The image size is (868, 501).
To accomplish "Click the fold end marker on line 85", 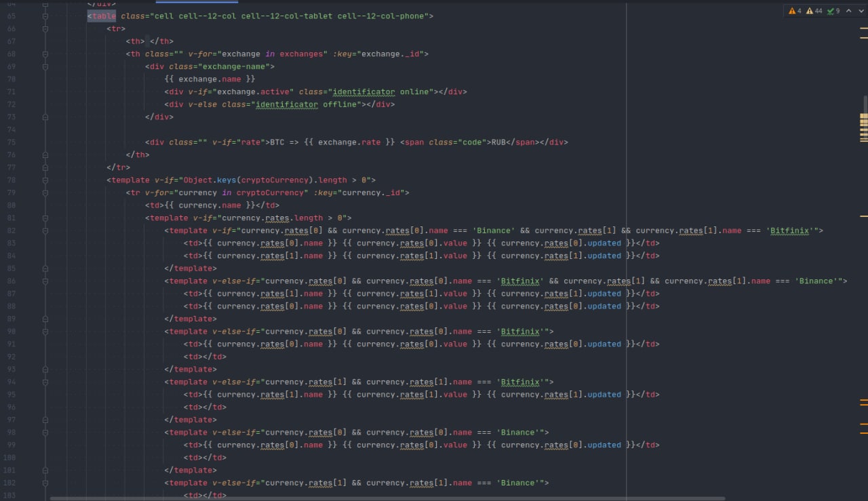I will pyautogui.click(x=45, y=268).
